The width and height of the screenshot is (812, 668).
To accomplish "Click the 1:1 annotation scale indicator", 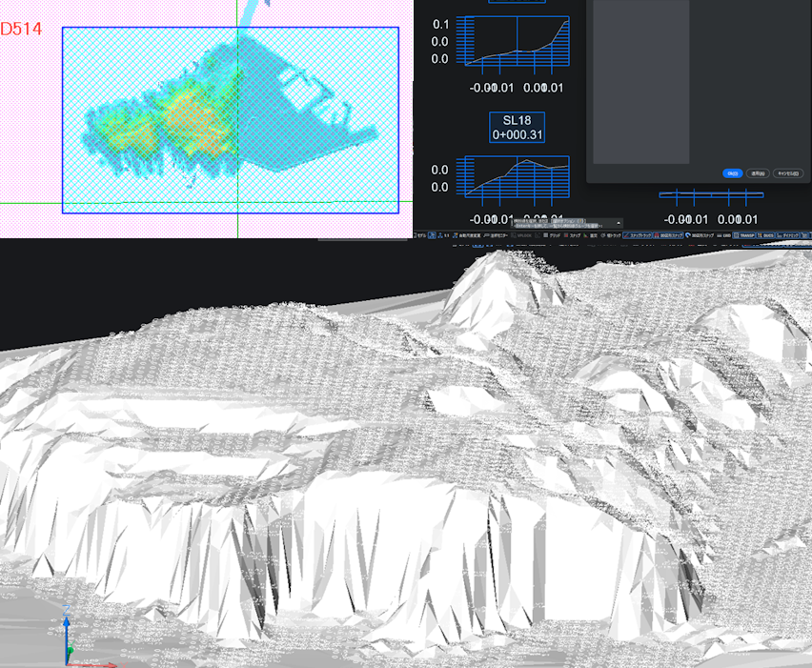I will (443, 235).
